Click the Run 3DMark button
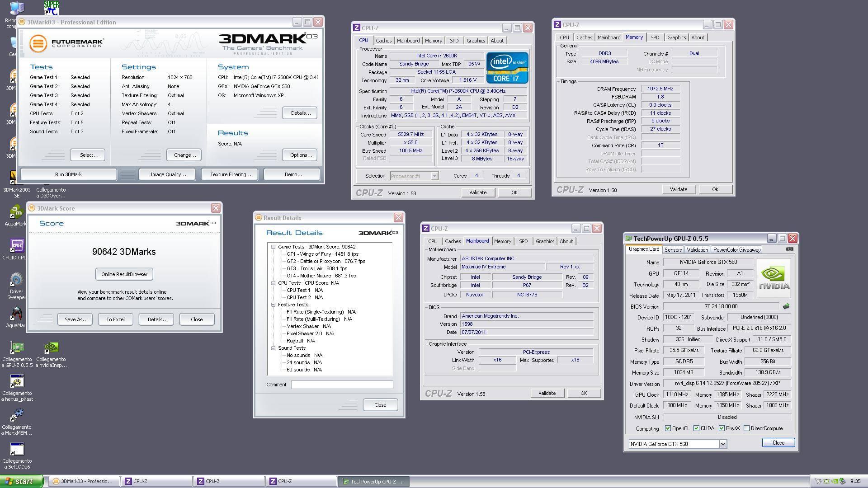868x488 pixels. (68, 174)
